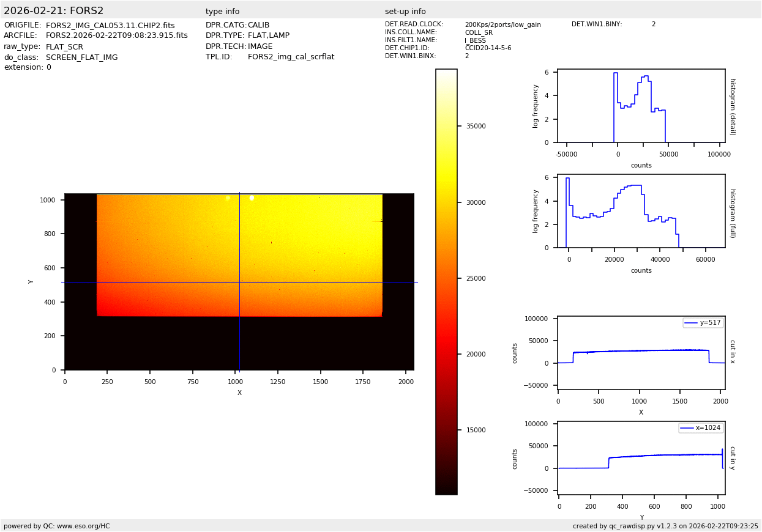Click the DET.READ.CLOCK value 200Kps/2ports/low_gain
Viewport: 762px width, 532px height.
[502, 24]
